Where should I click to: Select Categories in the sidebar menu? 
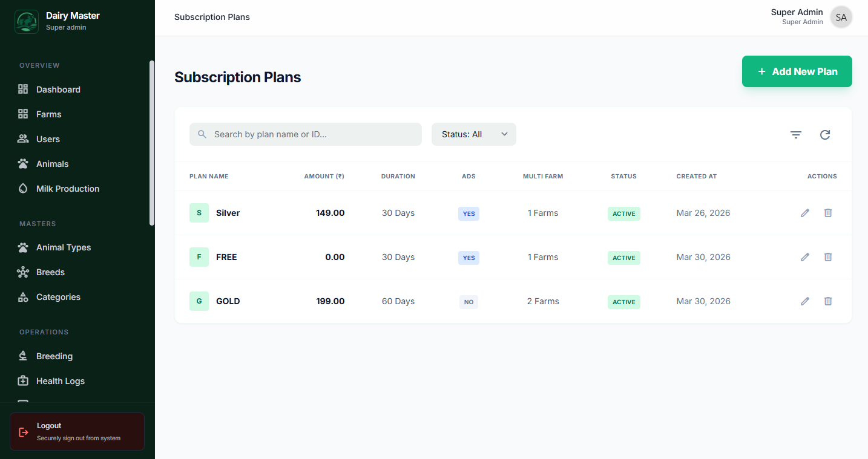click(58, 296)
